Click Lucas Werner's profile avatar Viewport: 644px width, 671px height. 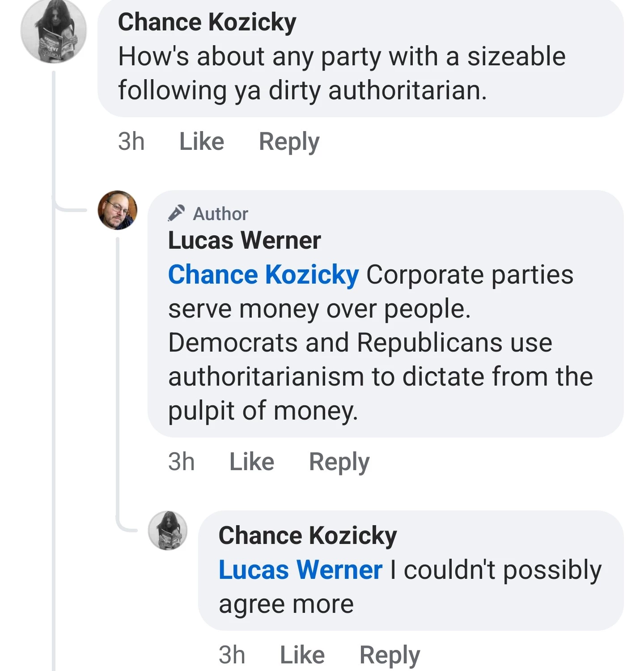click(118, 210)
